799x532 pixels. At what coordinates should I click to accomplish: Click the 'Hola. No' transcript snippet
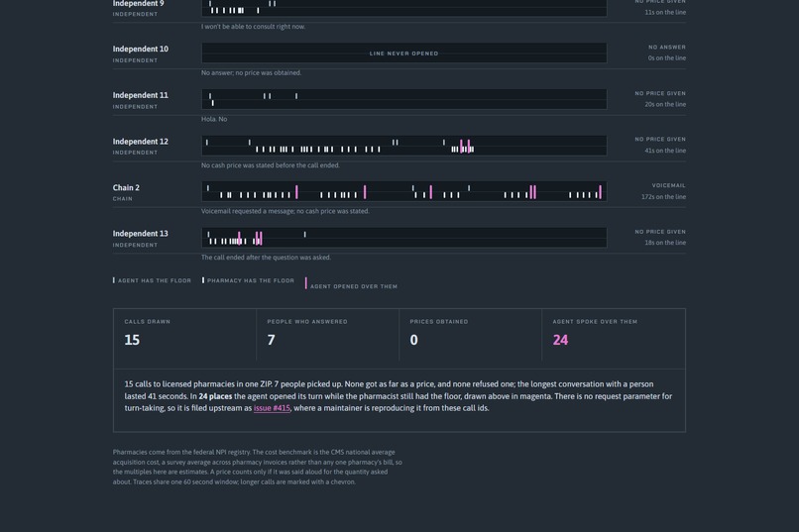point(214,119)
